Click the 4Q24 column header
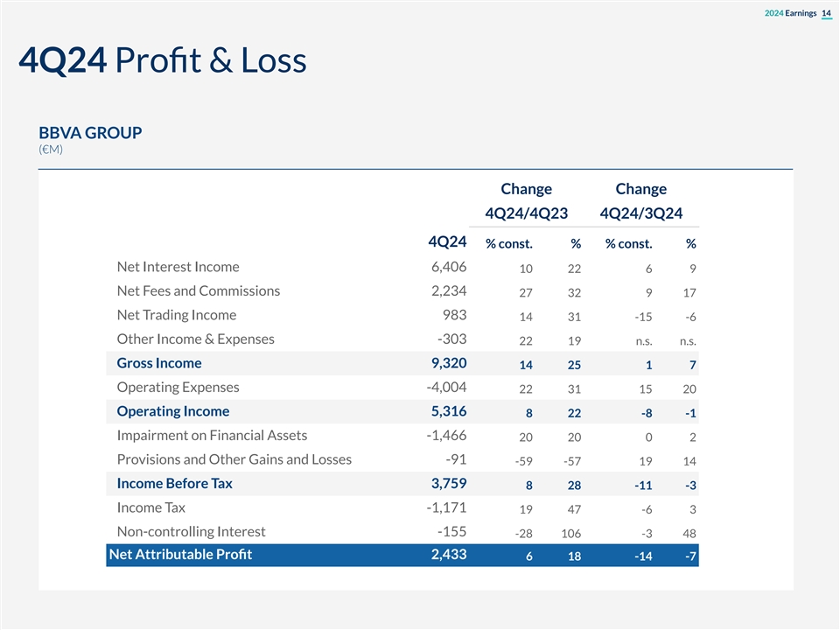The height and width of the screenshot is (630, 840). pos(446,241)
